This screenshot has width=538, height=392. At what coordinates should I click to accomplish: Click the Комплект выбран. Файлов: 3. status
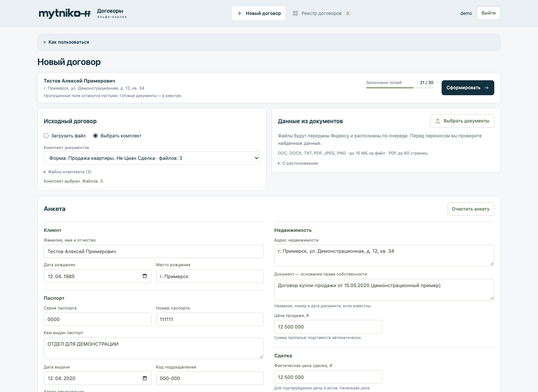coord(74,181)
